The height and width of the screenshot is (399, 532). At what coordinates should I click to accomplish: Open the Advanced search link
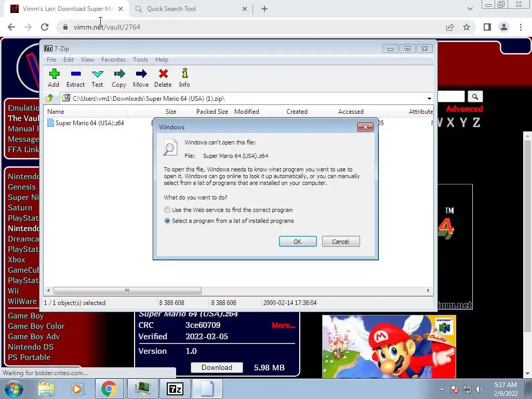coord(464,109)
